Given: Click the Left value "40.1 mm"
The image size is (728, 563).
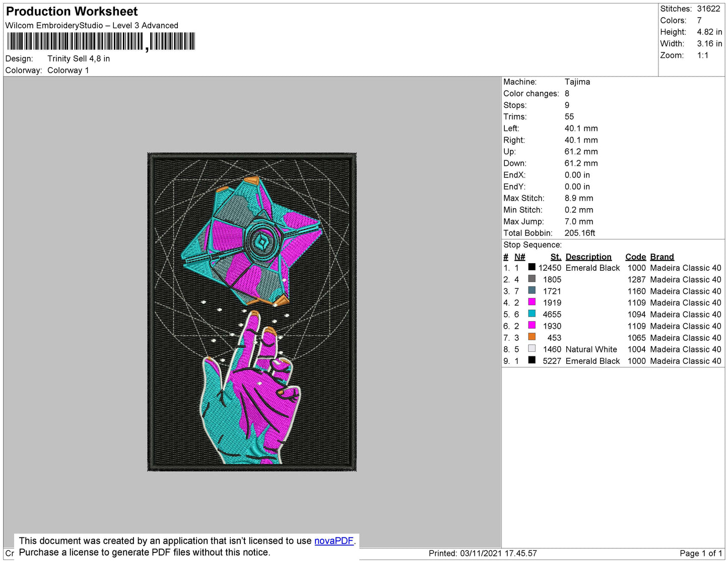Looking at the screenshot, I should 581,128.
